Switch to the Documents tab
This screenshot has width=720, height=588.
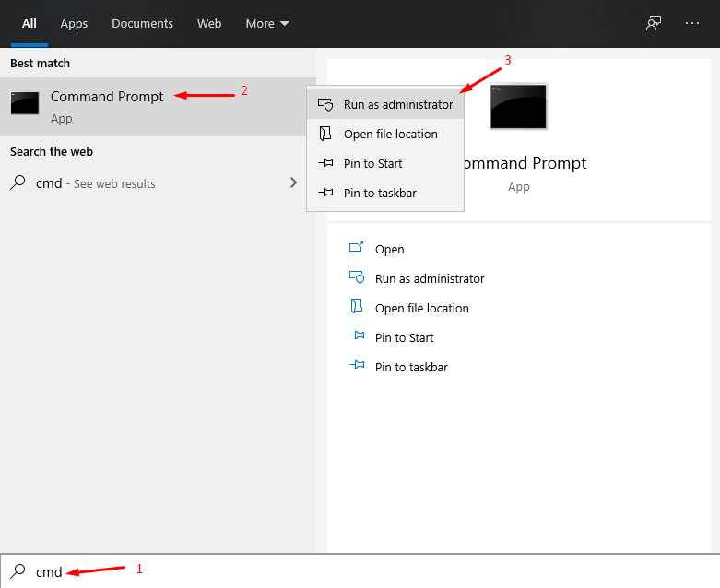click(142, 23)
